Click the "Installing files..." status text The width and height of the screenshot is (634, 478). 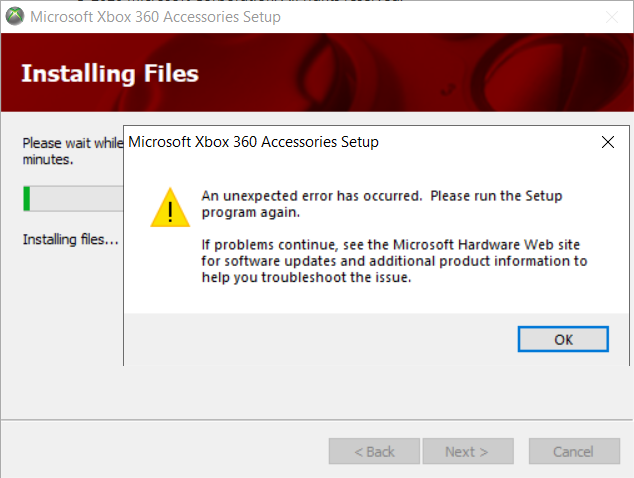coord(70,239)
